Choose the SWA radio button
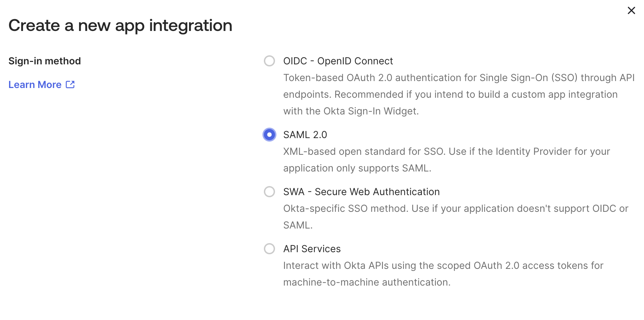Screen dimensions: 644x320 [x=269, y=192]
